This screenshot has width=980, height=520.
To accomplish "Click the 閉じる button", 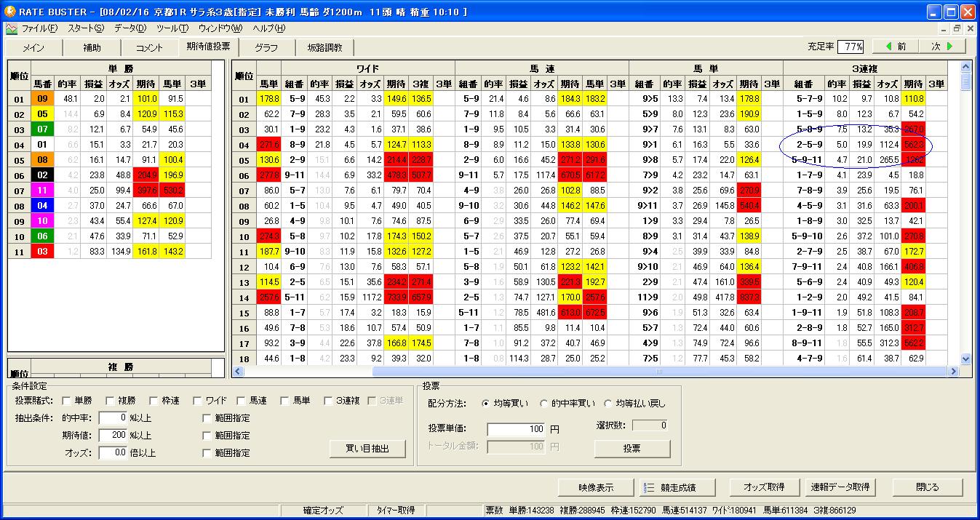I will pos(927,487).
